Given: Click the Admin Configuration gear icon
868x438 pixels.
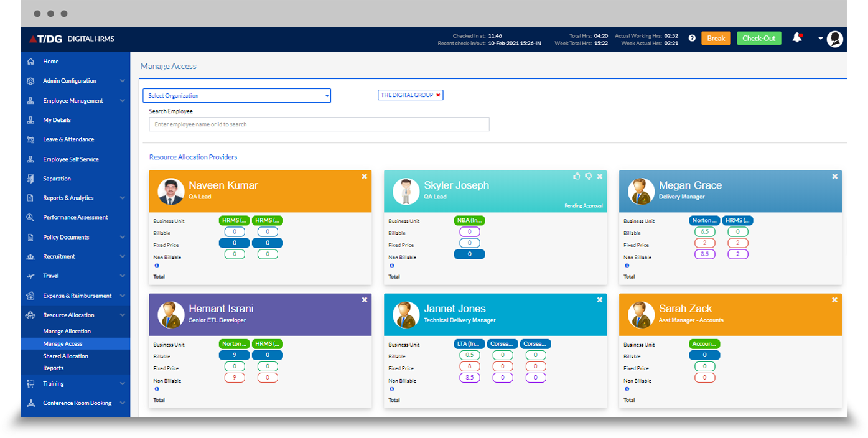Looking at the screenshot, I should (30, 81).
